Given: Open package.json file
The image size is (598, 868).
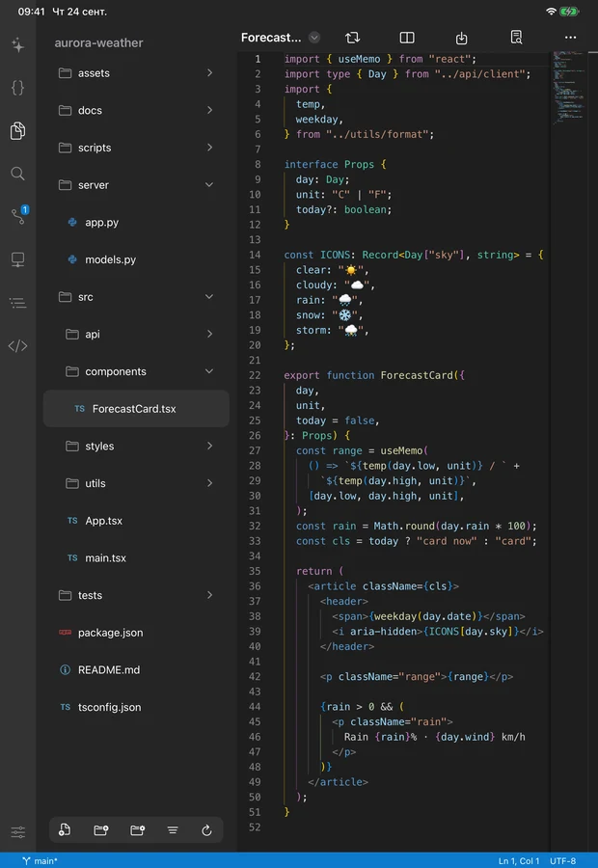Looking at the screenshot, I should click(136, 633).
